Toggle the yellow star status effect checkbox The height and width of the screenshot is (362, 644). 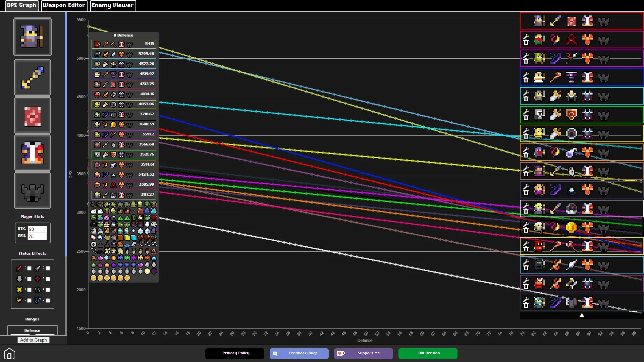pyautogui.click(x=29, y=290)
